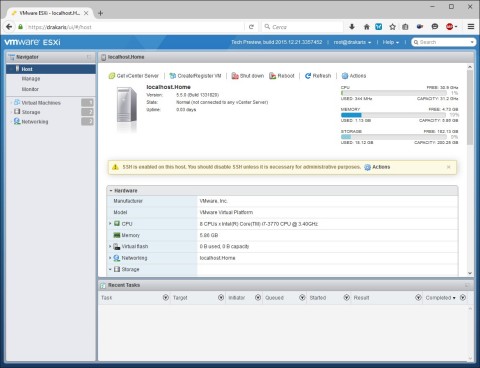Screen dimensions: 480x368
Task: Click the browser Cerca search box
Action: [x=303, y=27]
